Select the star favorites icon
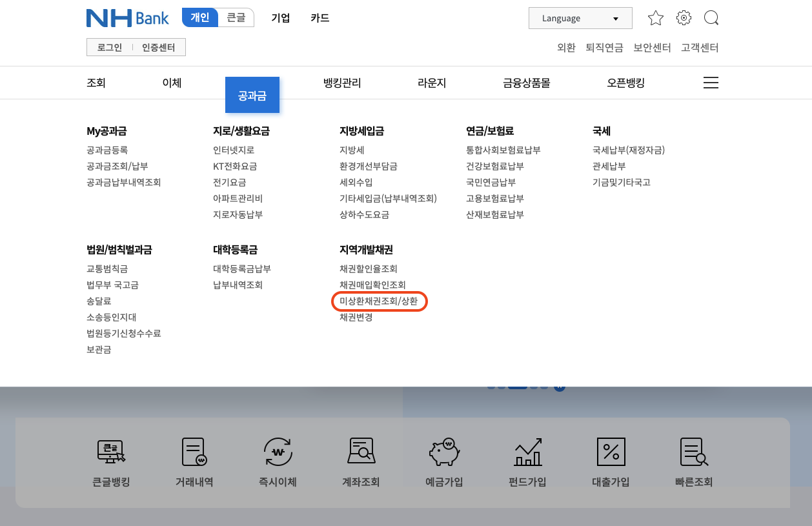The height and width of the screenshot is (526, 812). [x=655, y=18]
